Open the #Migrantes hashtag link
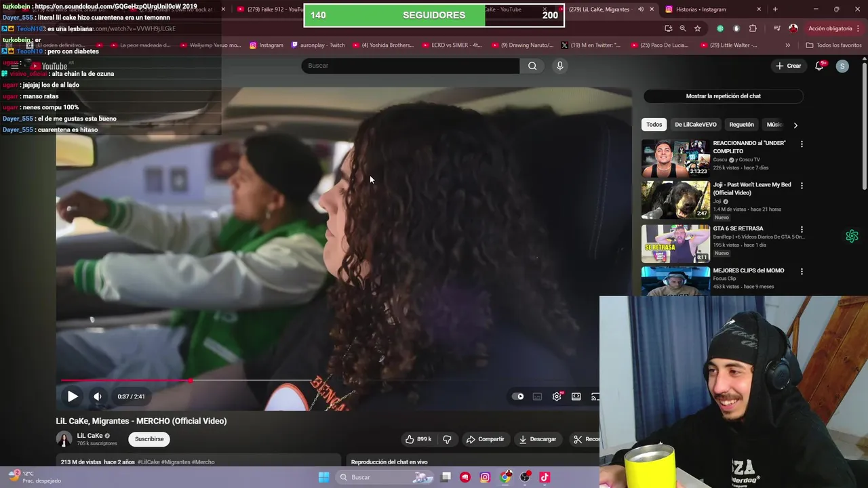This screenshot has width=868, height=488. 176,462
